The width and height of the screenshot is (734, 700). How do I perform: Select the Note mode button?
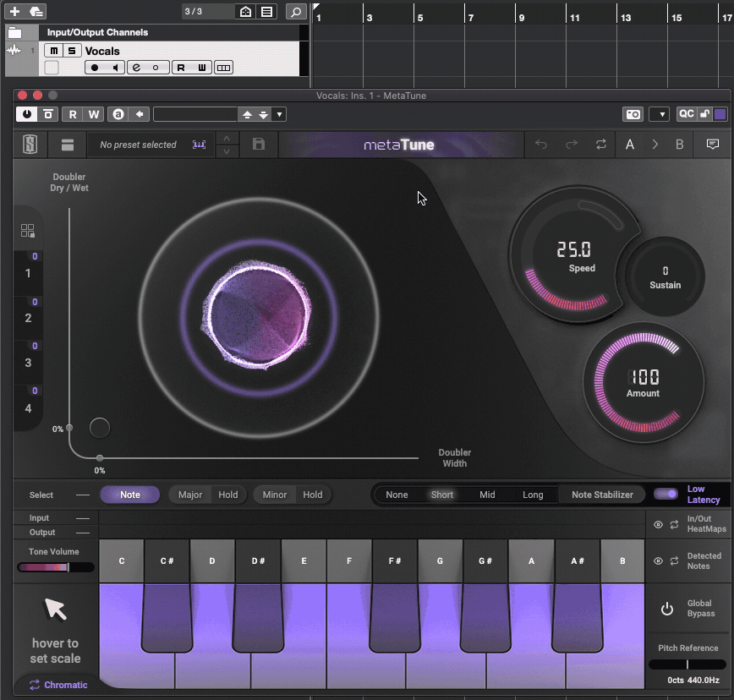point(129,495)
